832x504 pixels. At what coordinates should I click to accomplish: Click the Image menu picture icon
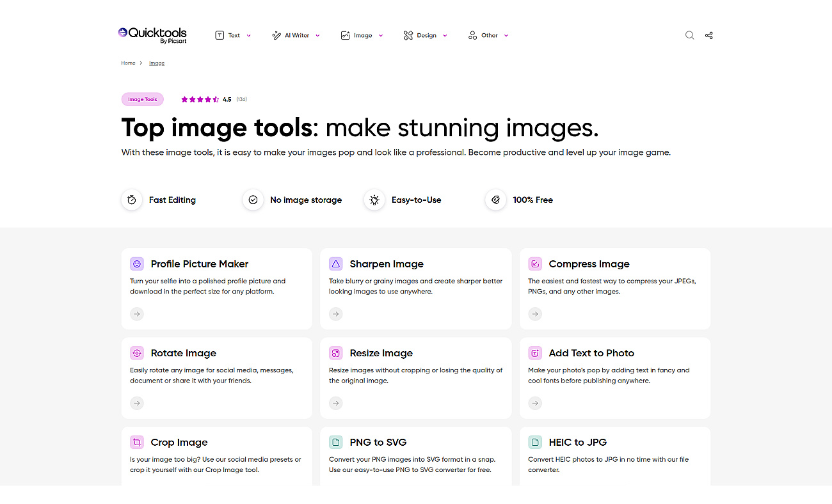[x=346, y=35]
